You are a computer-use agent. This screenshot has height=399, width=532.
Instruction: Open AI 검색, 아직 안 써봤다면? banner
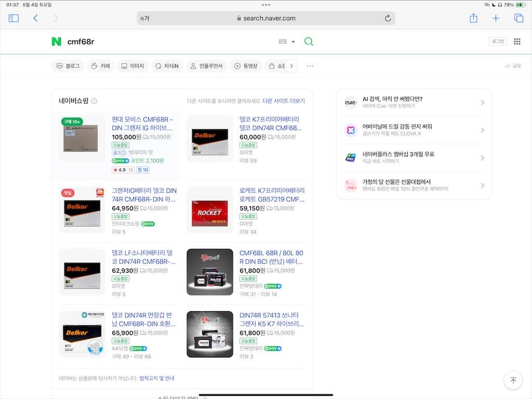414,102
